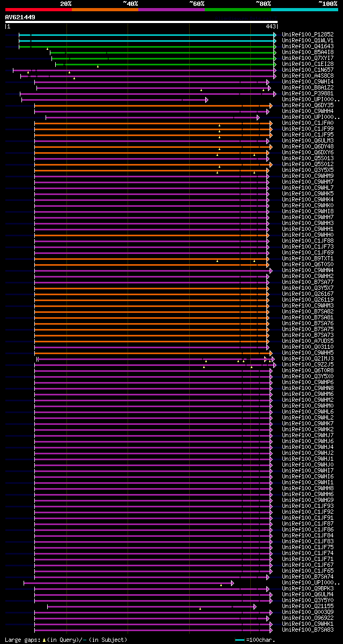Open hit UniRef100_B7SA77
This screenshot has width=343, height=644.
pos(308,282)
